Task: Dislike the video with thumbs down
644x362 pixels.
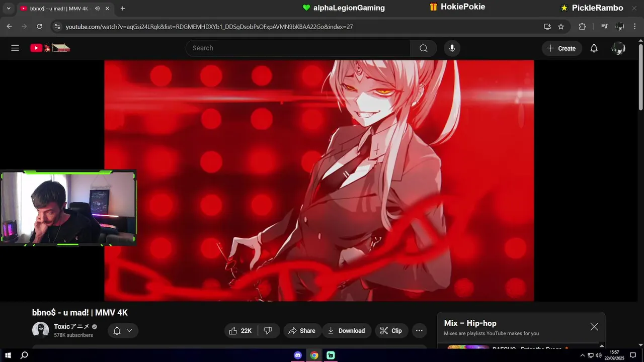Action: (268, 330)
